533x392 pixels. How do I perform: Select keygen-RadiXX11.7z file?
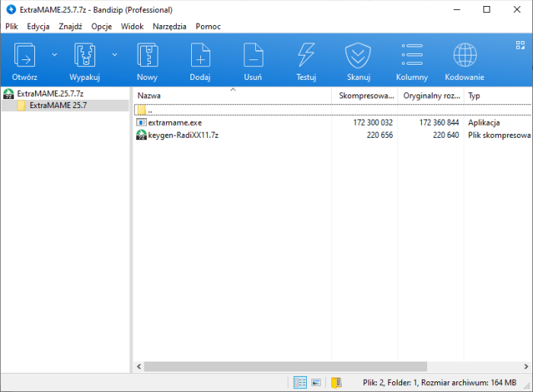(184, 135)
